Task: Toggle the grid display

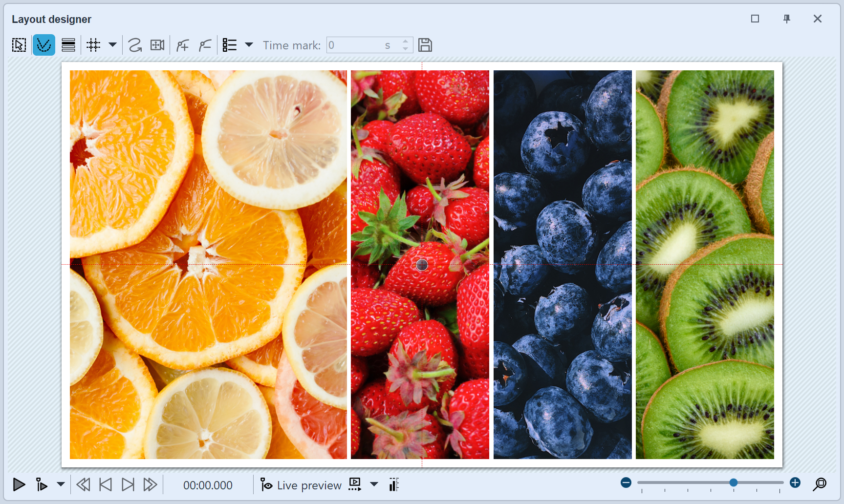Action: tap(93, 44)
